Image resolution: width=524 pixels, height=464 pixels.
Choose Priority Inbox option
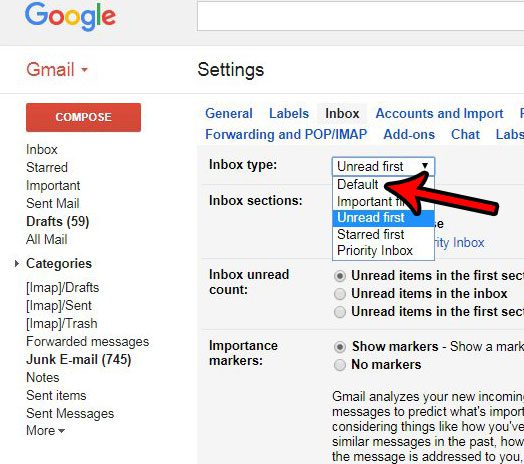pyautogui.click(x=383, y=251)
